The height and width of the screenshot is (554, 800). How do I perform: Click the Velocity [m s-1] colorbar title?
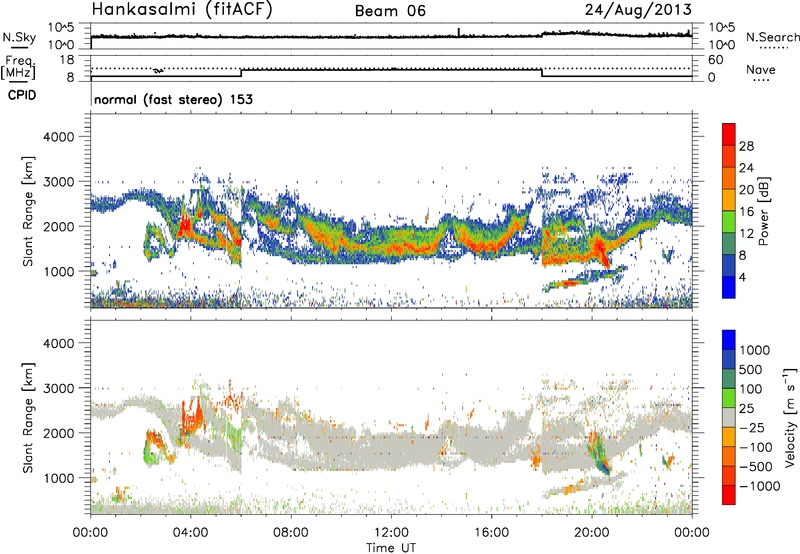point(790,417)
